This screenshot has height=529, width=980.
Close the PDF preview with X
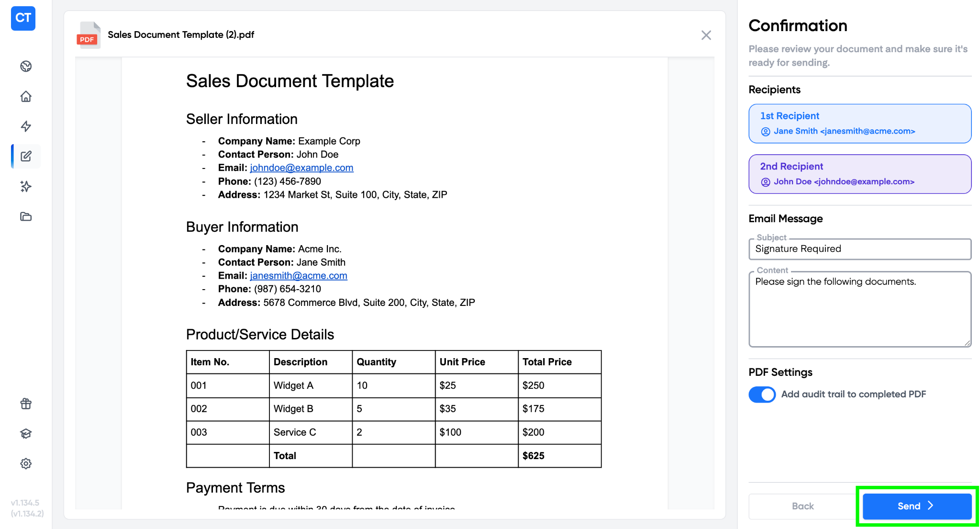pyautogui.click(x=706, y=35)
